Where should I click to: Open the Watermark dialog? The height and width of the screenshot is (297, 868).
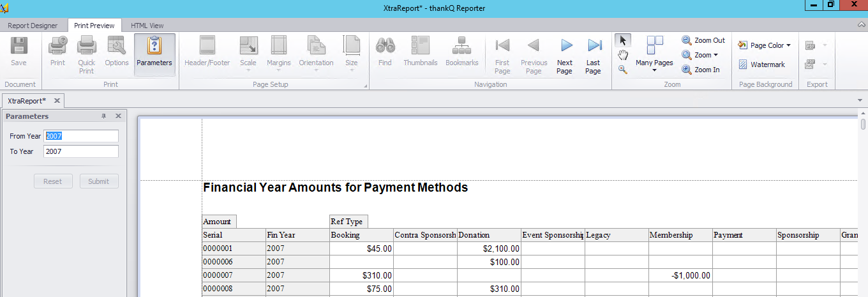pos(761,65)
